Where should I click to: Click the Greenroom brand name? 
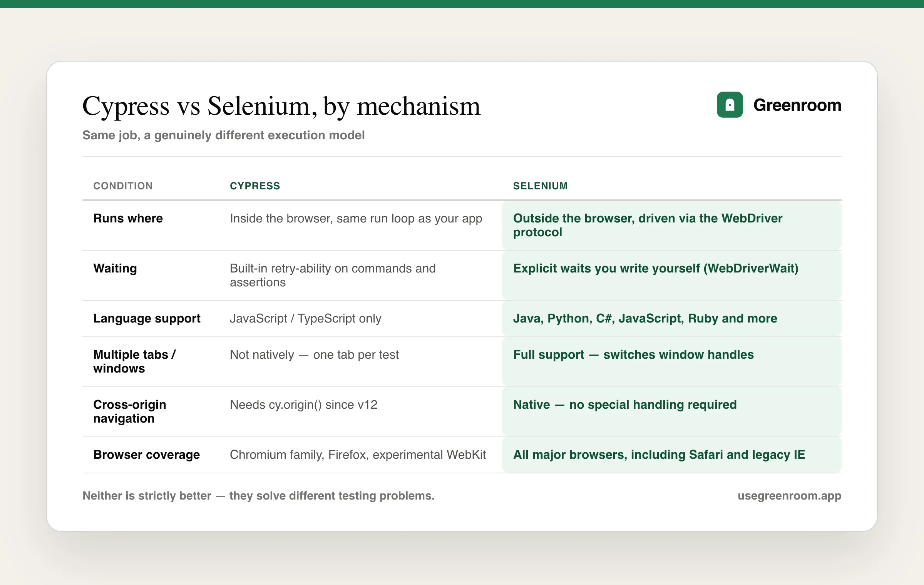[797, 105]
